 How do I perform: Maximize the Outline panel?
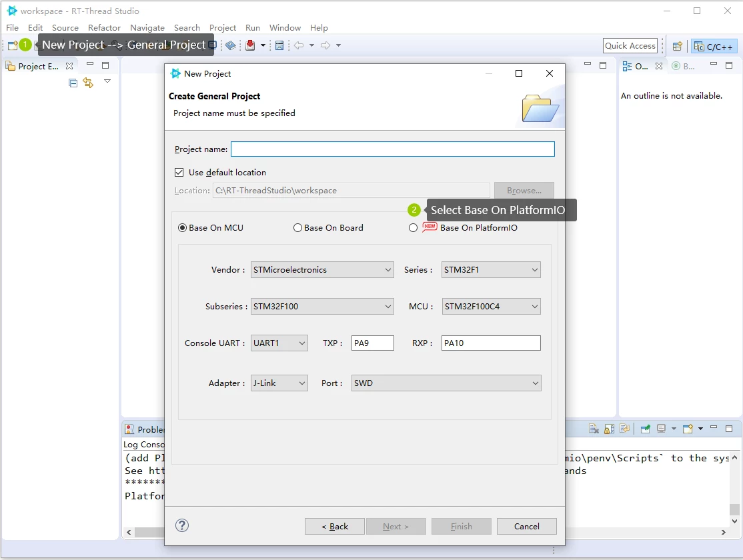pyautogui.click(x=729, y=65)
